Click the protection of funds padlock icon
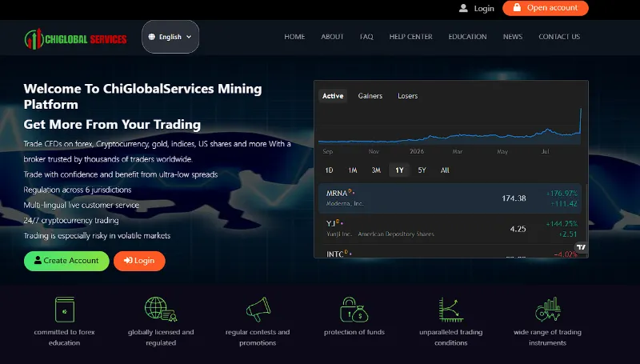640x364 pixels. click(354, 310)
